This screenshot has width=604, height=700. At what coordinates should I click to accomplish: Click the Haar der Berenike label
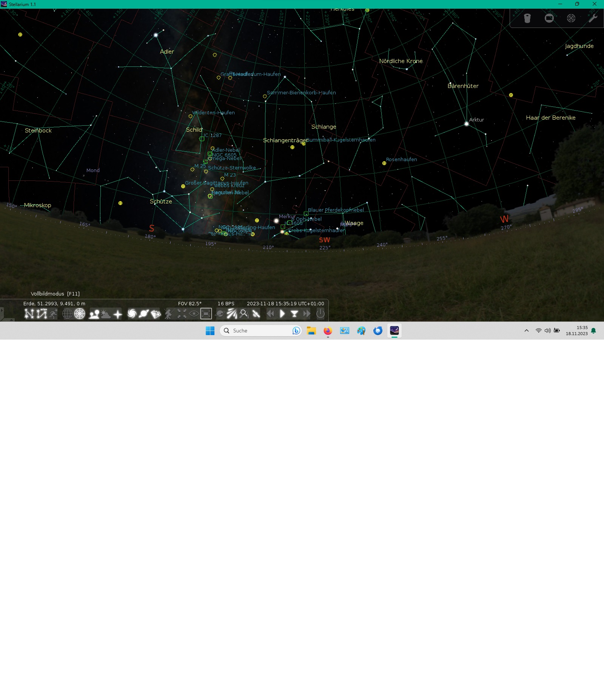pos(551,118)
